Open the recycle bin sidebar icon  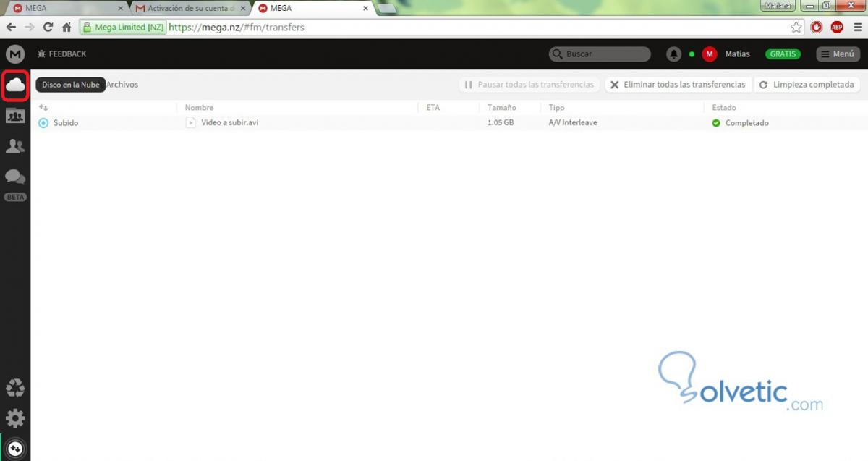tap(15, 388)
